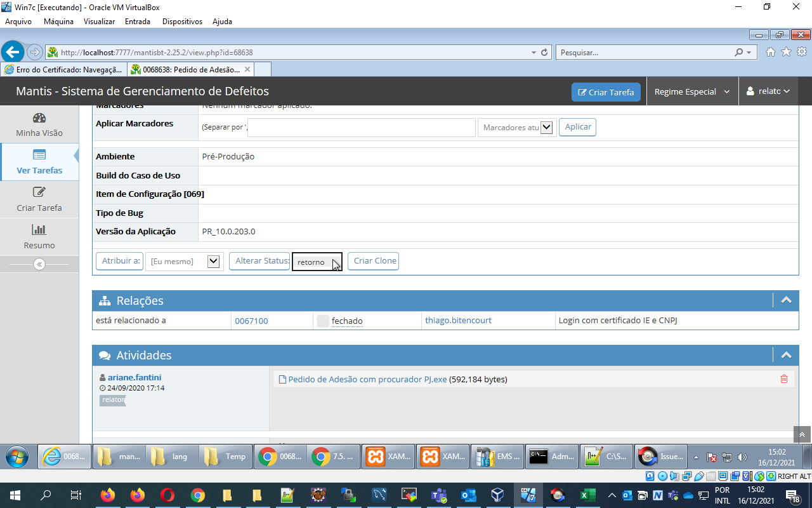812x508 pixels.
Task: Open Excel from the host taskbar
Action: point(588,495)
